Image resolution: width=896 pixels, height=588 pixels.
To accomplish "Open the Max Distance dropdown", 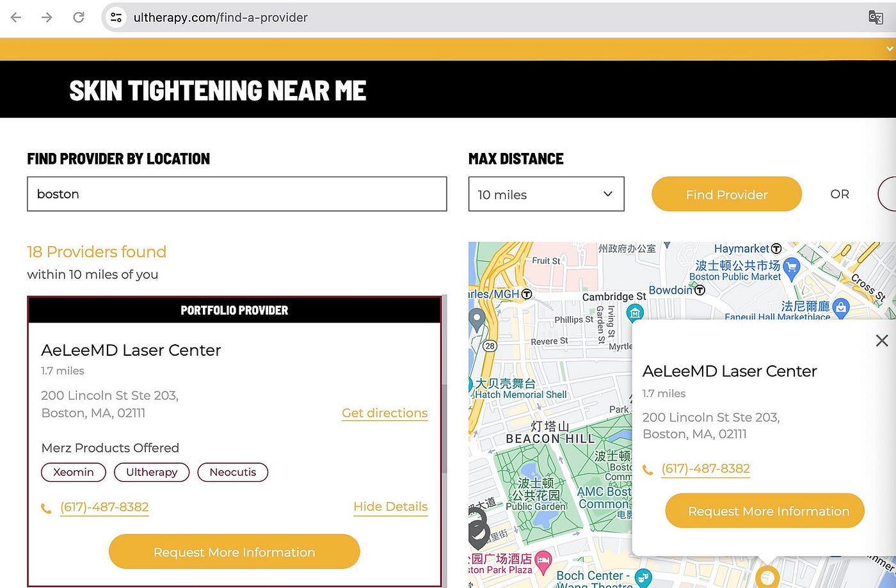I will coord(546,194).
